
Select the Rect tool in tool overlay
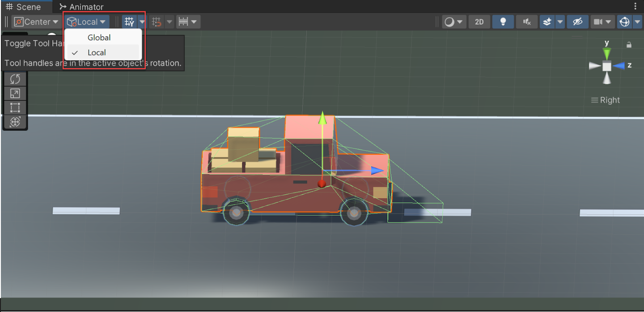[x=15, y=107]
